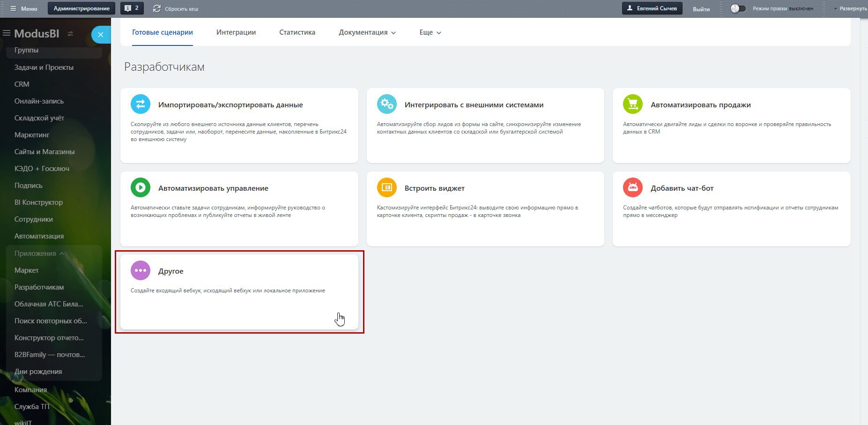This screenshot has width=868, height=425.
Task: Click the green shopping cart sales icon
Action: click(633, 104)
